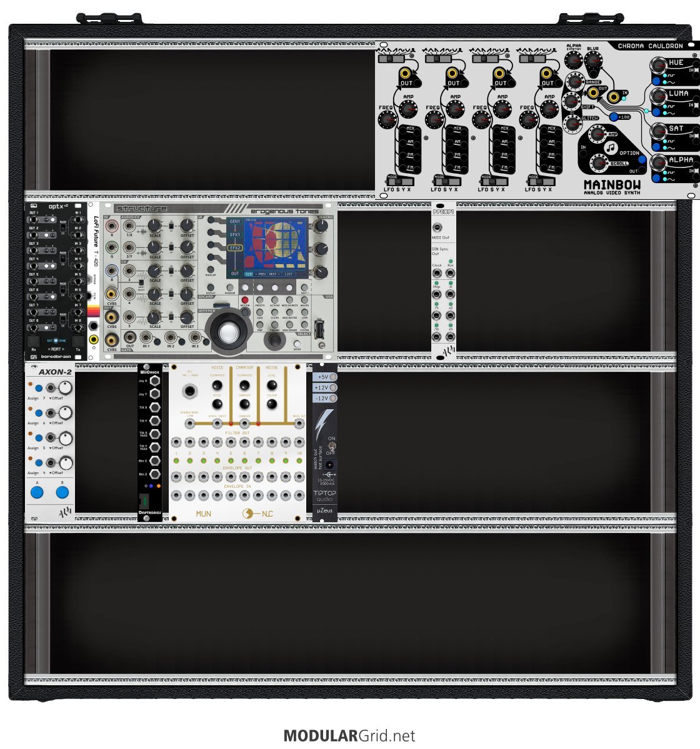Click the ENTER button on Structure
The height and width of the screenshot is (749, 700).
[297, 344]
